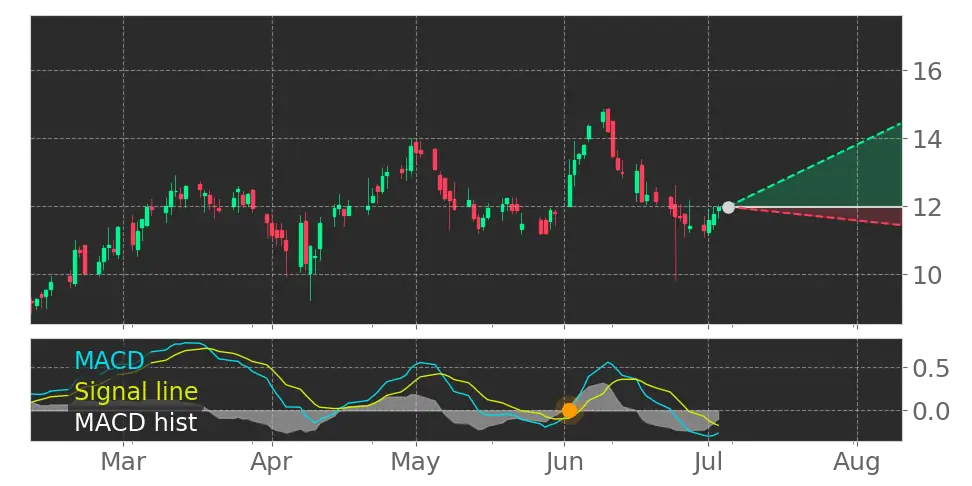972x486 pixels.
Task: Click the May label on the date axis
Action: click(416, 462)
